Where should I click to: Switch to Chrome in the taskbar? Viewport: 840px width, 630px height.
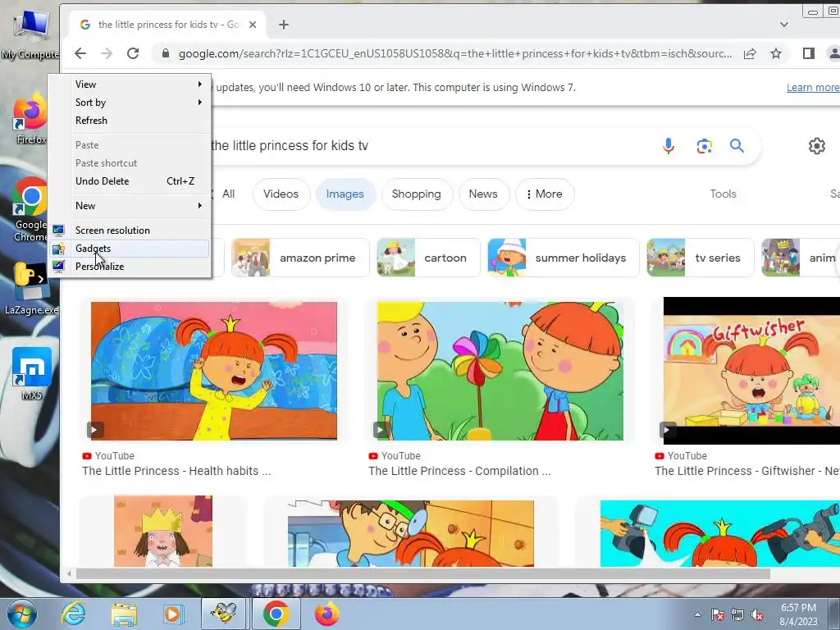(x=276, y=614)
